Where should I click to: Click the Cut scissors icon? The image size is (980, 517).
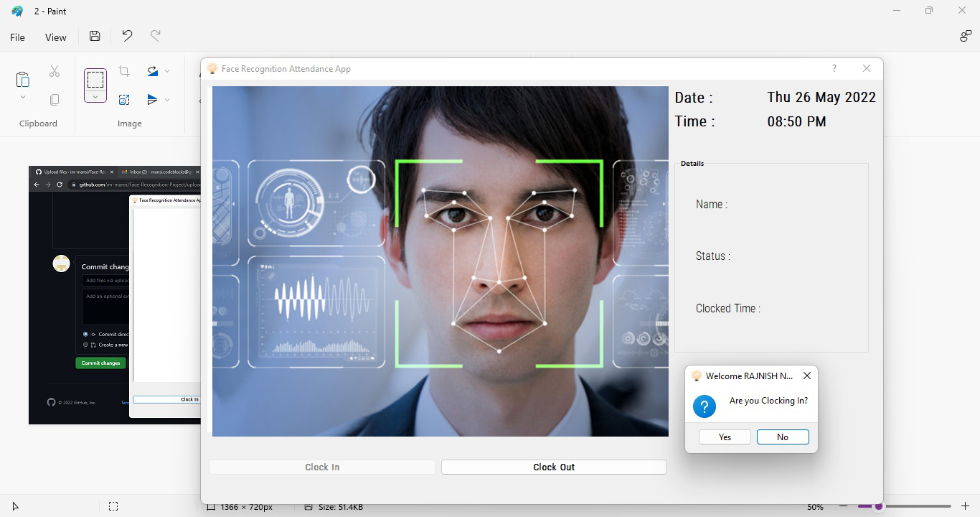pyautogui.click(x=55, y=72)
